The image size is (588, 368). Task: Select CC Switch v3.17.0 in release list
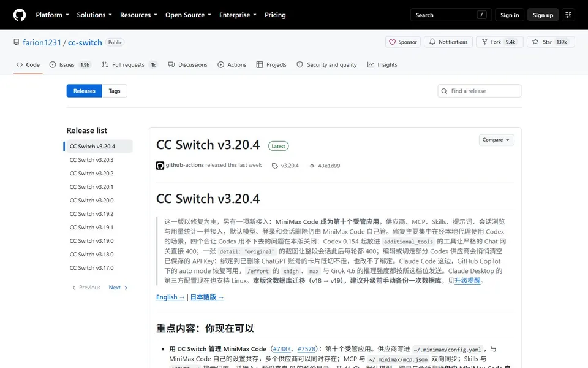click(x=91, y=268)
